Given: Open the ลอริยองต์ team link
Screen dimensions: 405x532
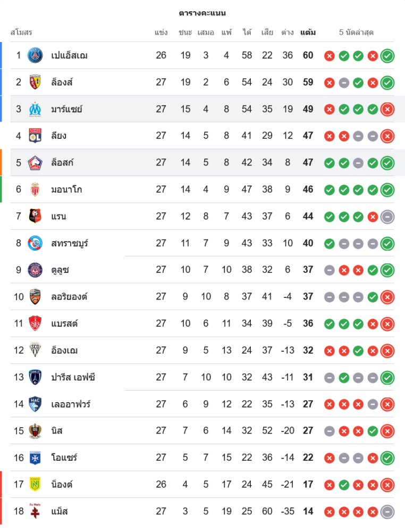Looking at the screenshot, I should (x=69, y=296).
